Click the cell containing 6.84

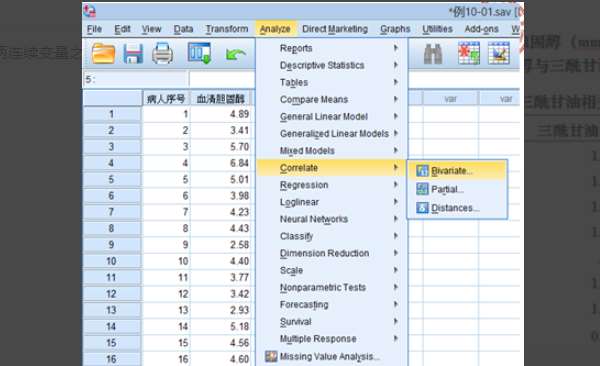coord(221,163)
